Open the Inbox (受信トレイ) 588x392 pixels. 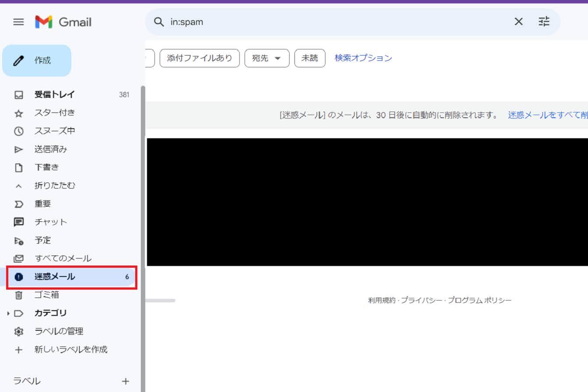tap(55, 94)
